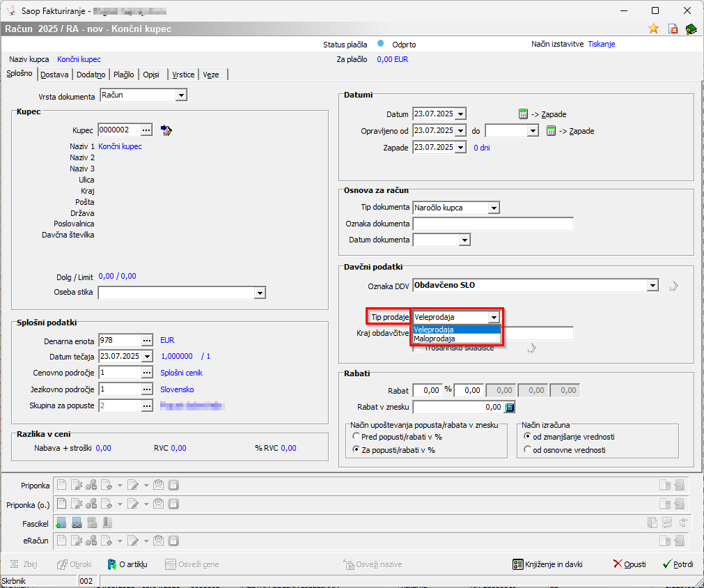Switch to the Dodatno tab

click(x=91, y=75)
